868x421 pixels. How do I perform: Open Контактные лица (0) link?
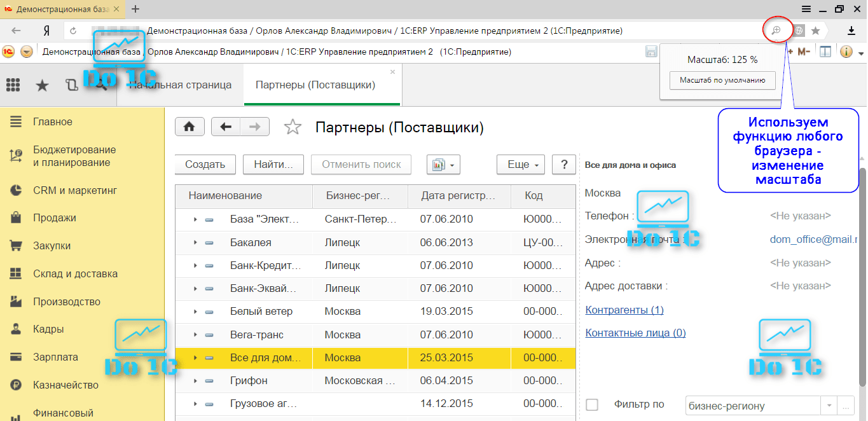(635, 333)
